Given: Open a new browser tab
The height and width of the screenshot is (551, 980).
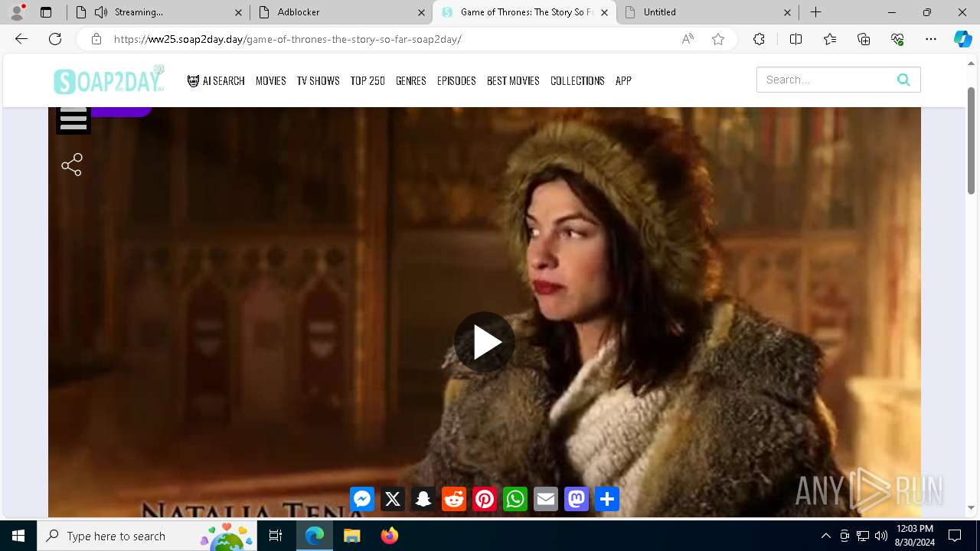Looking at the screenshot, I should [816, 12].
